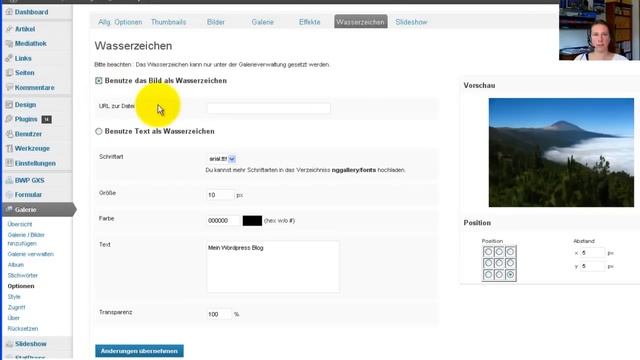The height and width of the screenshot is (360, 640).
Task: Open the Zugriff submenu link
Action: (x=16, y=307)
